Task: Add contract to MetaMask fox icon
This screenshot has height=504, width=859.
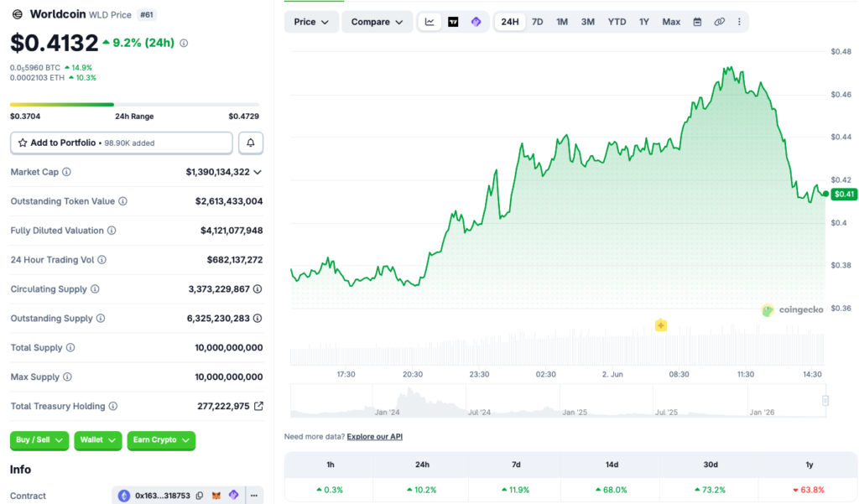Action: [x=216, y=496]
